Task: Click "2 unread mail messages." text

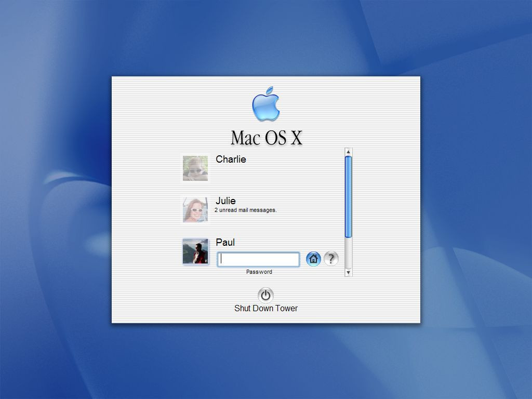Action: click(x=246, y=210)
